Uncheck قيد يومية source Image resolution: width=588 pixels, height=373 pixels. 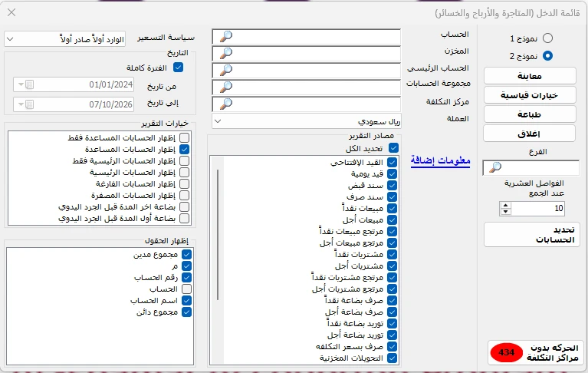tap(393, 173)
